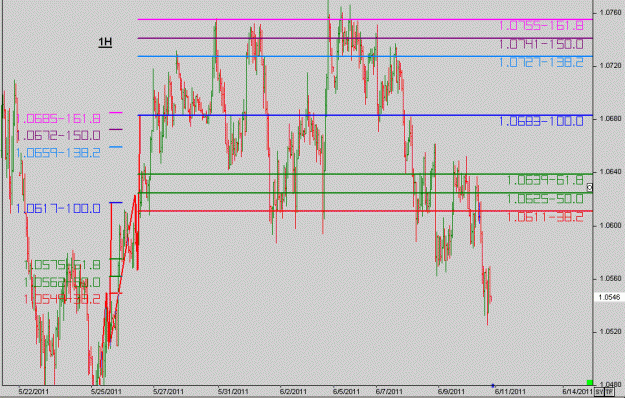
Task: Select the 1.0685-161.8 magenta label
Action: click(x=58, y=119)
